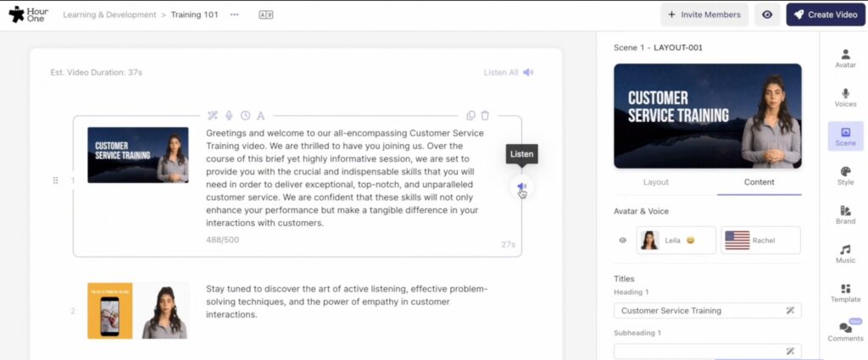Open the Avatar panel in the sidebar
The image size is (868, 360).
point(845,58)
